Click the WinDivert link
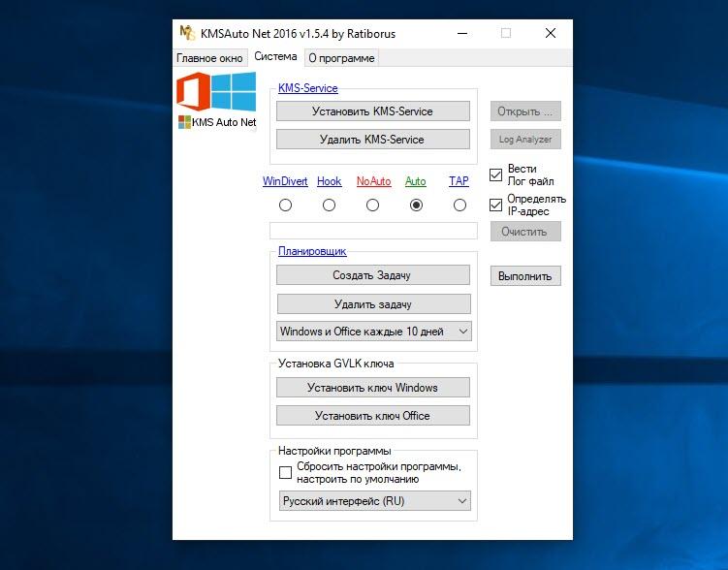Screen dimensions: 728x570 285,181
